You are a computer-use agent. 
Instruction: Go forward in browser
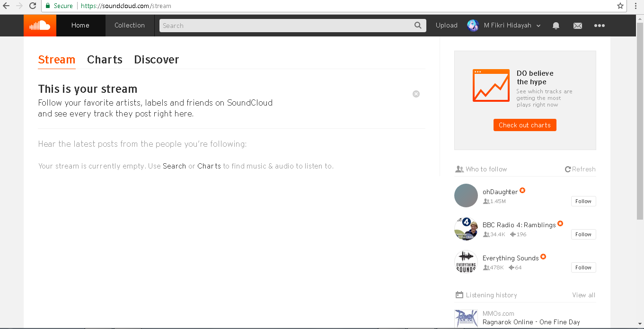19,6
